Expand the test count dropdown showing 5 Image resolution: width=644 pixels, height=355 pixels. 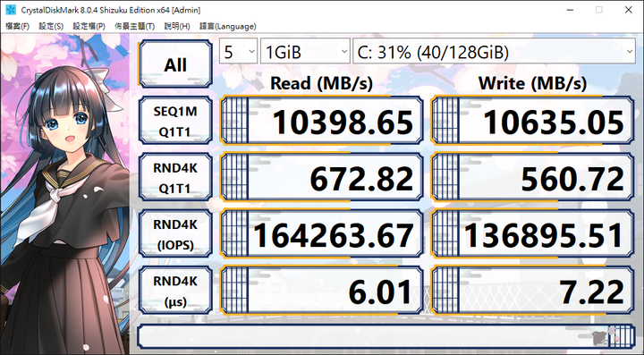coord(238,51)
